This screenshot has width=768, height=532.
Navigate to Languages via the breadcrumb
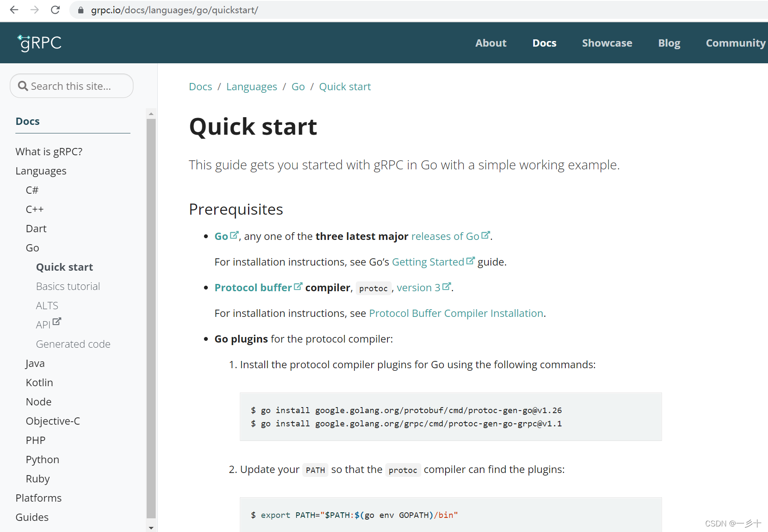[251, 86]
